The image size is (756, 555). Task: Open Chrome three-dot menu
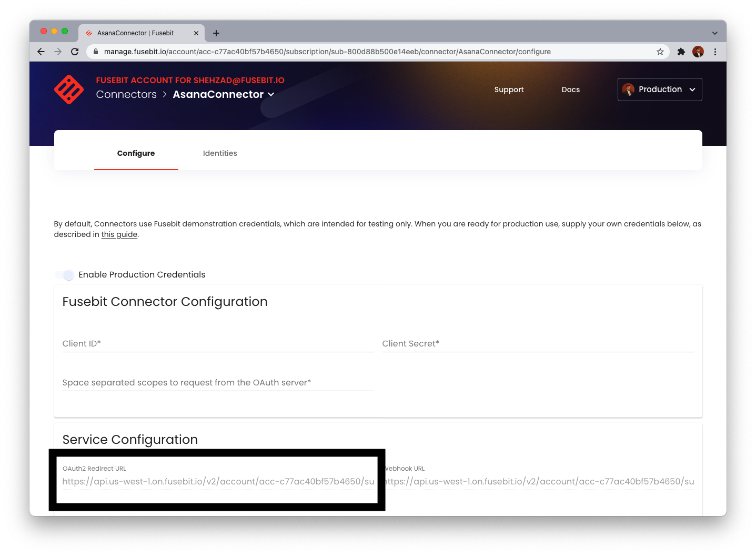point(715,52)
